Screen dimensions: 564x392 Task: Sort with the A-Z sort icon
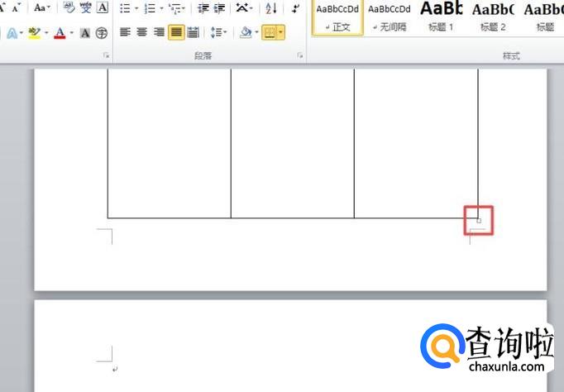(271, 8)
